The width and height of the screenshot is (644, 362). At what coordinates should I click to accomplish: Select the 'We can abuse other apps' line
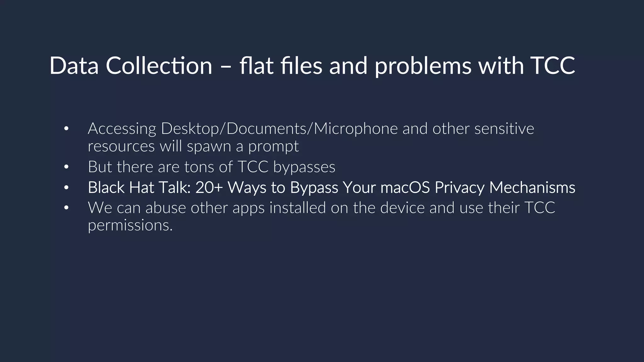(321, 208)
